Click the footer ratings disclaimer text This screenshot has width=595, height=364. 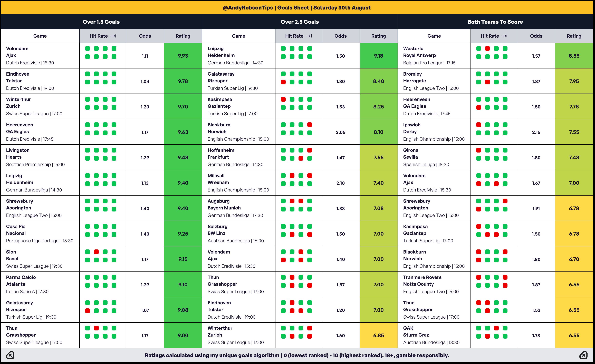[x=296, y=355]
